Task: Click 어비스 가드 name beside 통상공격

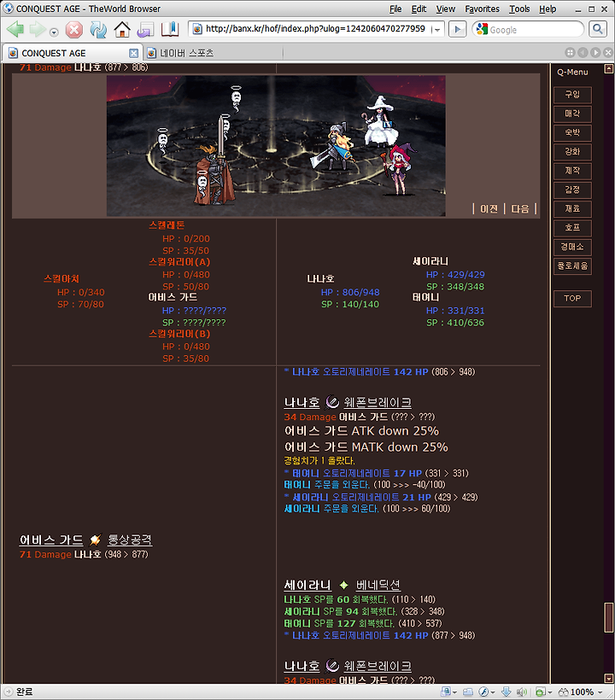Action: [x=51, y=540]
